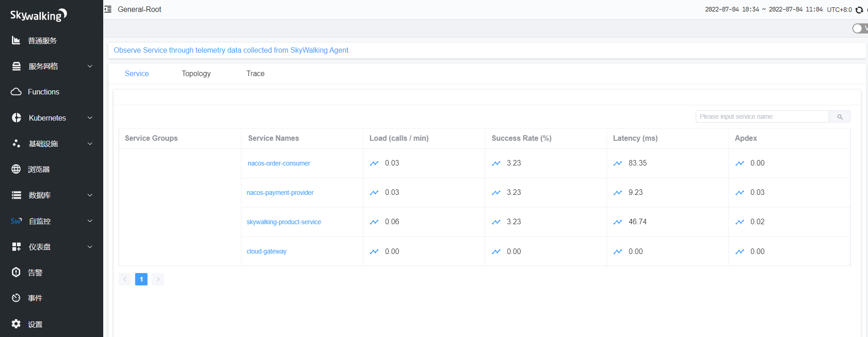Open the nacos-order-consumer service link
The width and height of the screenshot is (868, 337).
pyautogui.click(x=278, y=163)
